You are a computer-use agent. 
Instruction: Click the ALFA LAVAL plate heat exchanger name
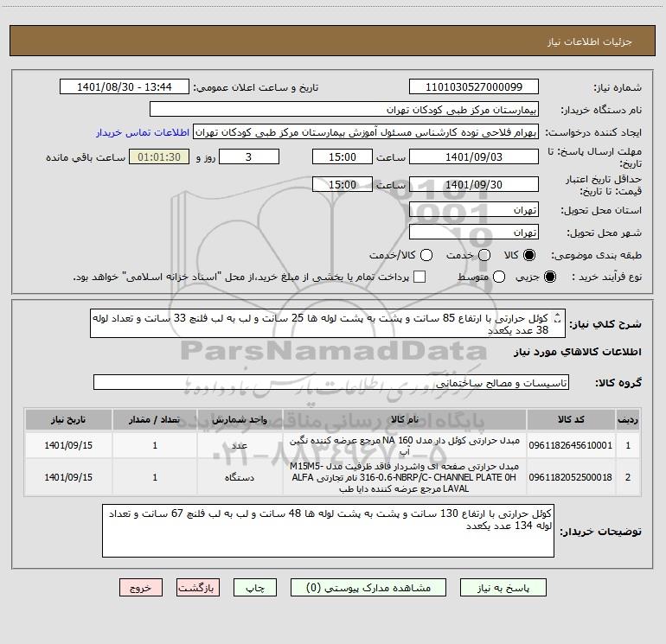coord(405,477)
